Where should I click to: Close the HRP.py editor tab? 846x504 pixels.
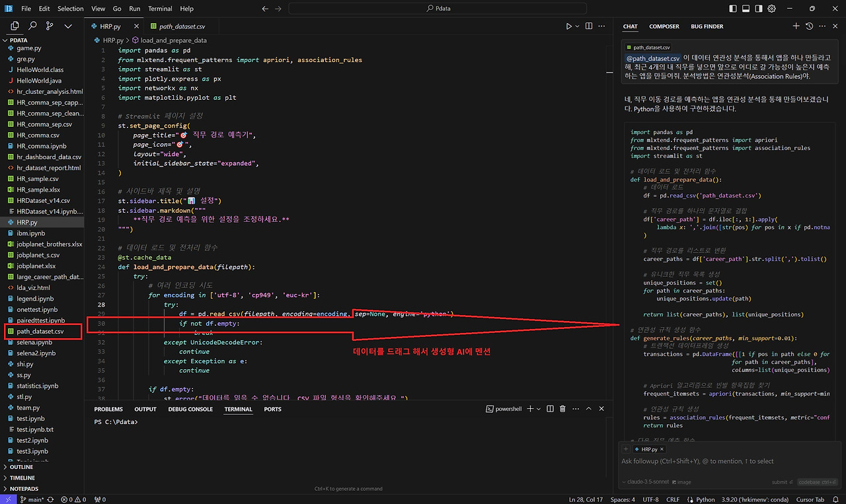tap(137, 26)
